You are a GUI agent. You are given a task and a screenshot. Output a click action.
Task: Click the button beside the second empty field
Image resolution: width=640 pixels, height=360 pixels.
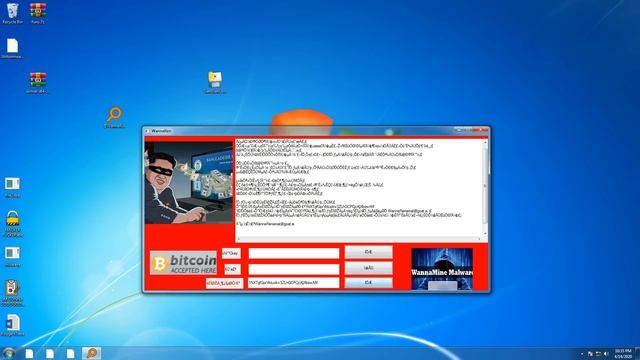(369, 268)
